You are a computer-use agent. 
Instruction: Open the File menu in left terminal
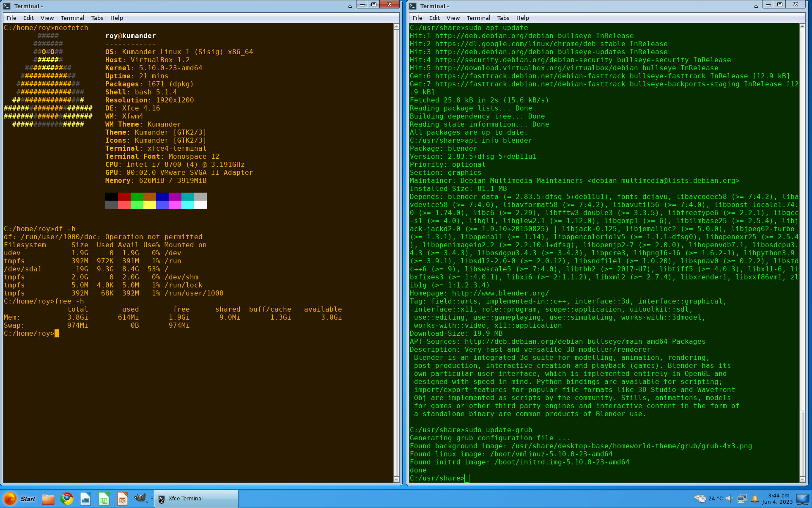click(11, 18)
